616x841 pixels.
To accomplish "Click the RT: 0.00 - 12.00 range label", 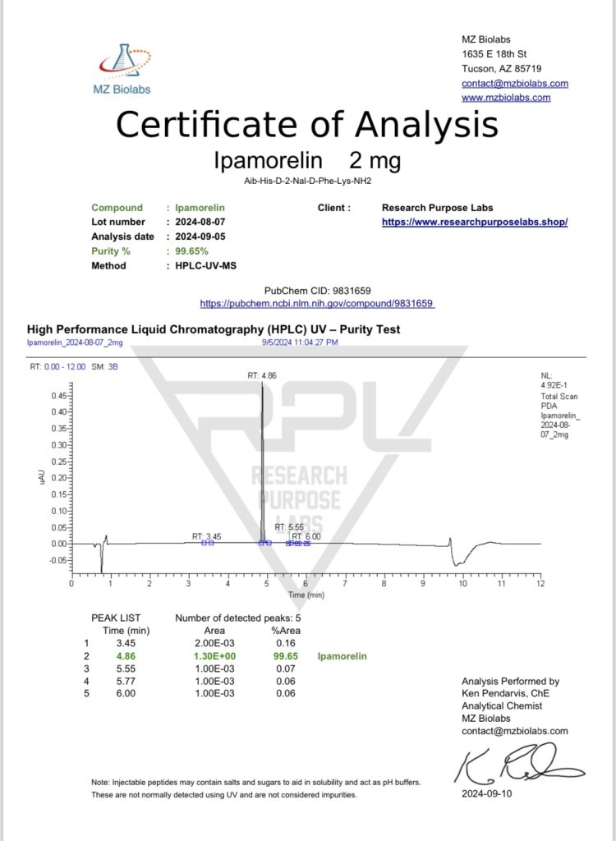I will coord(57,366).
